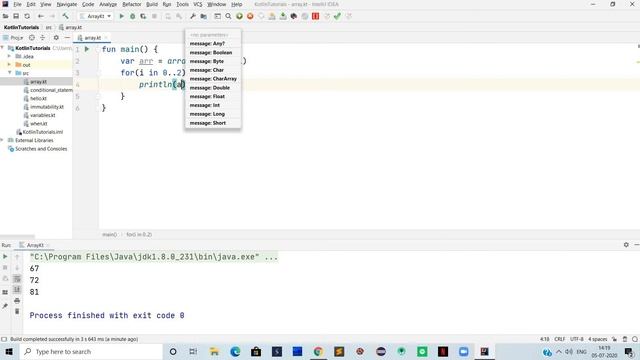This screenshot has height=360, width=640.
Task: Open Task View on the taskbar
Action: tap(193, 351)
